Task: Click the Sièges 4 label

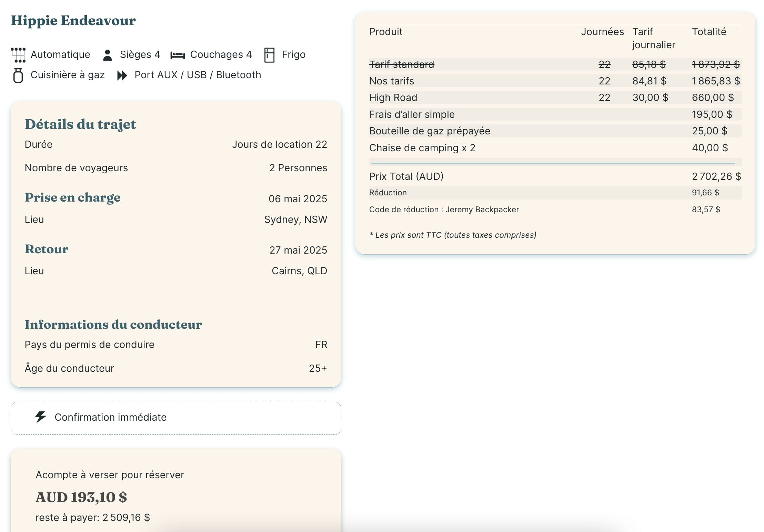Action: click(140, 54)
